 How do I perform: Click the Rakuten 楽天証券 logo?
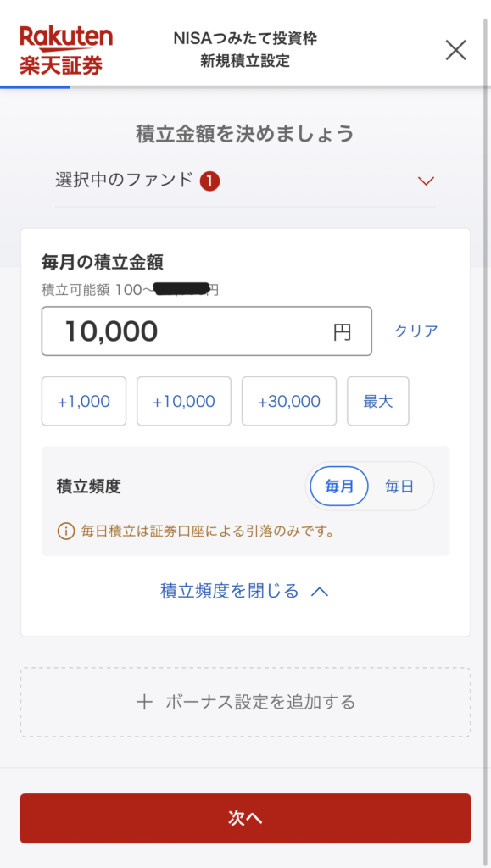click(64, 49)
